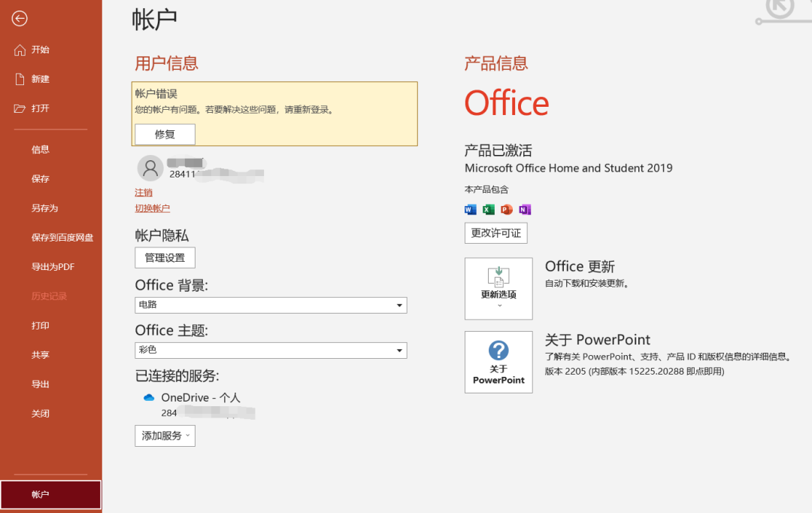Click the new document icon beside 新建

(20, 79)
